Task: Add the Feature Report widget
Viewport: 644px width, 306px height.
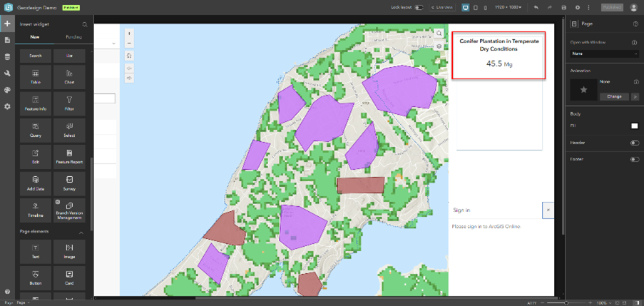Action: [69, 157]
